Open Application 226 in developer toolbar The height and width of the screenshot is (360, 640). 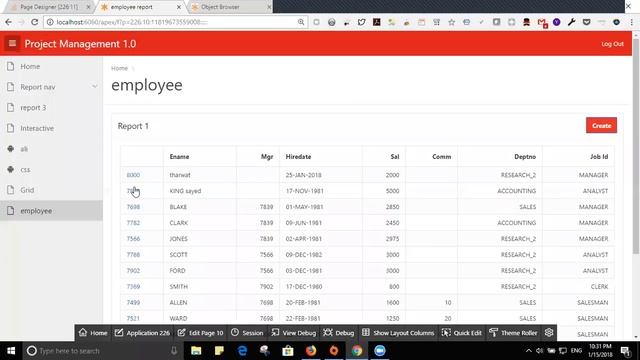click(142, 333)
